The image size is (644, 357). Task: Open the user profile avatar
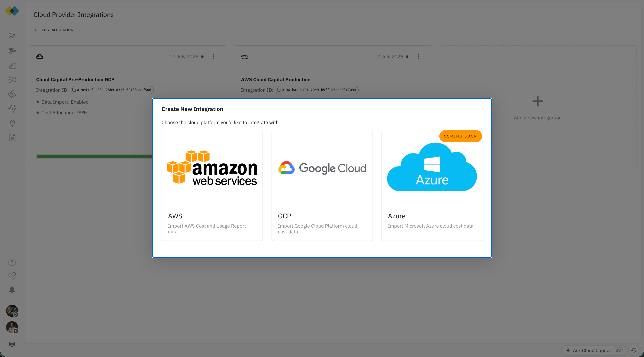12,327
